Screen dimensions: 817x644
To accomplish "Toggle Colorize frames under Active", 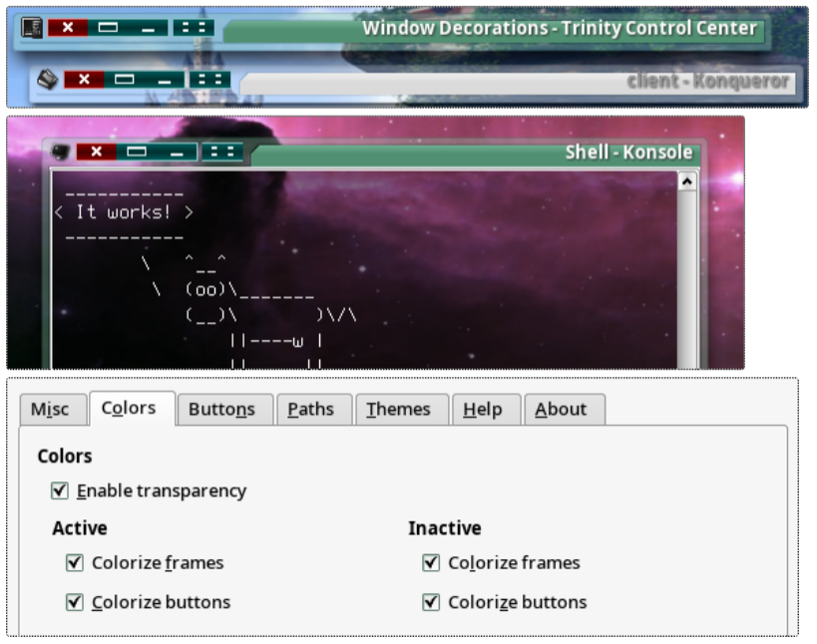I will click(75, 562).
